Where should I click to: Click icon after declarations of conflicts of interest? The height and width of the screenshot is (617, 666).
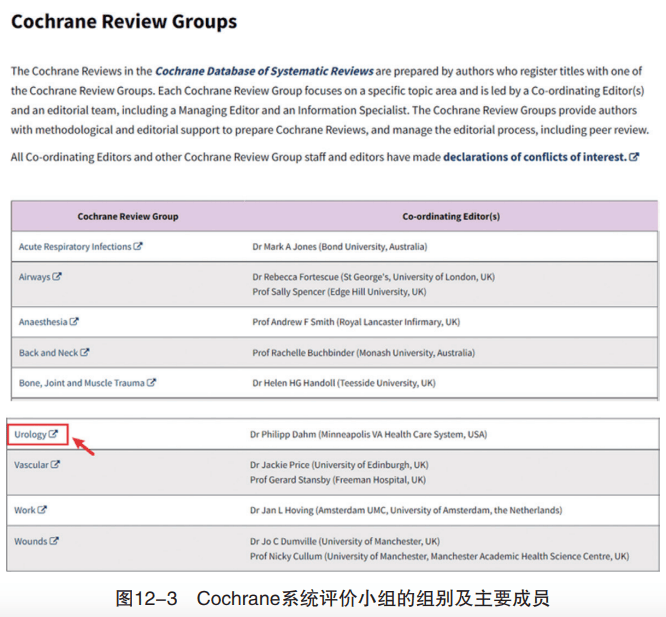[x=634, y=157]
